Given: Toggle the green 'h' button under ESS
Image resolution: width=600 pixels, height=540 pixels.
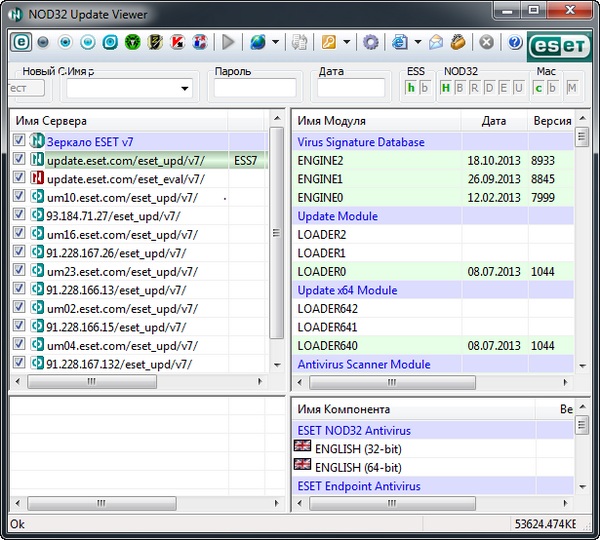Looking at the screenshot, I should (410, 88).
